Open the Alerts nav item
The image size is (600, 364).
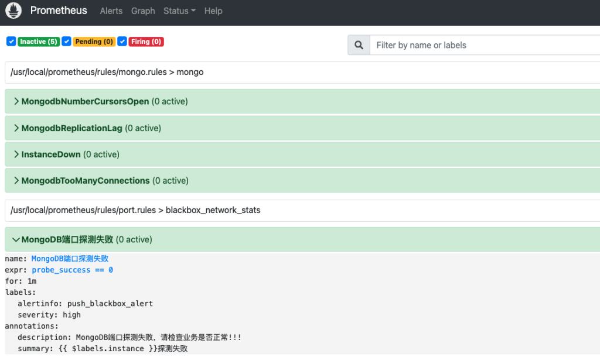[x=111, y=11]
